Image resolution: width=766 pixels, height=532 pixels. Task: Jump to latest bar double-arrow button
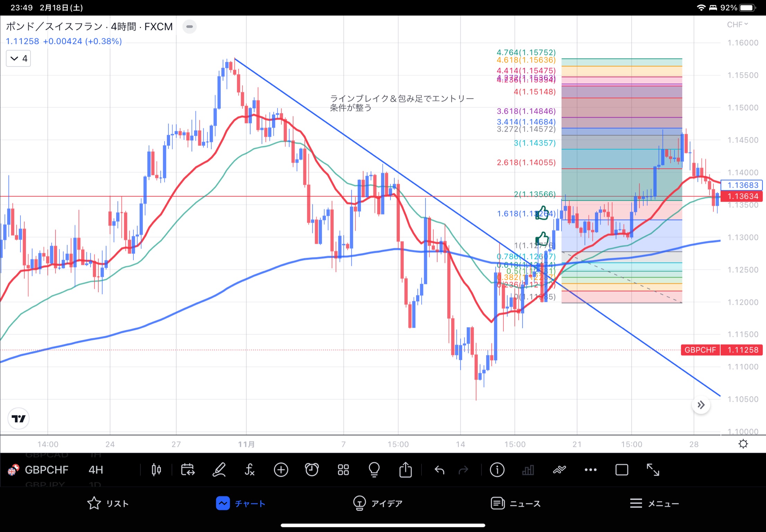[701, 405]
